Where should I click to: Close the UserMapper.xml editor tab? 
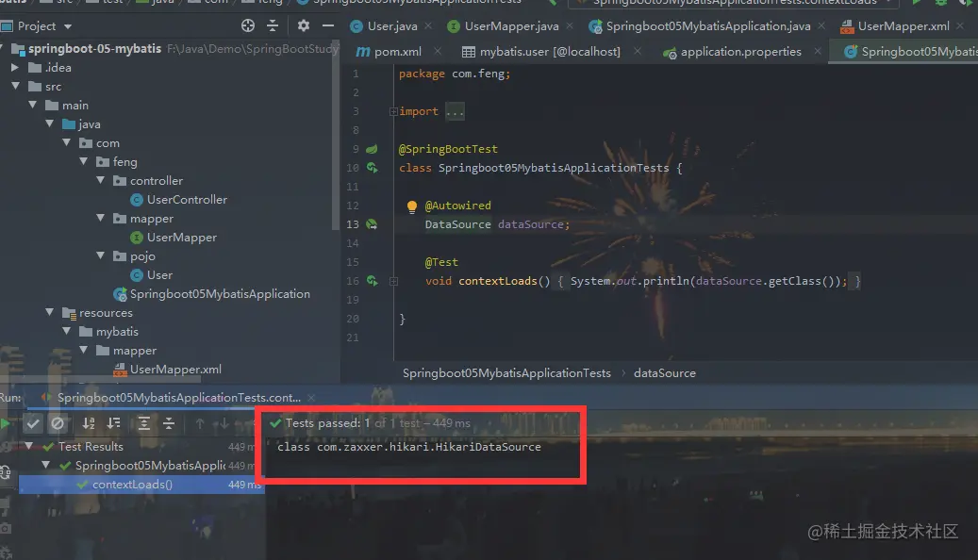[960, 25]
